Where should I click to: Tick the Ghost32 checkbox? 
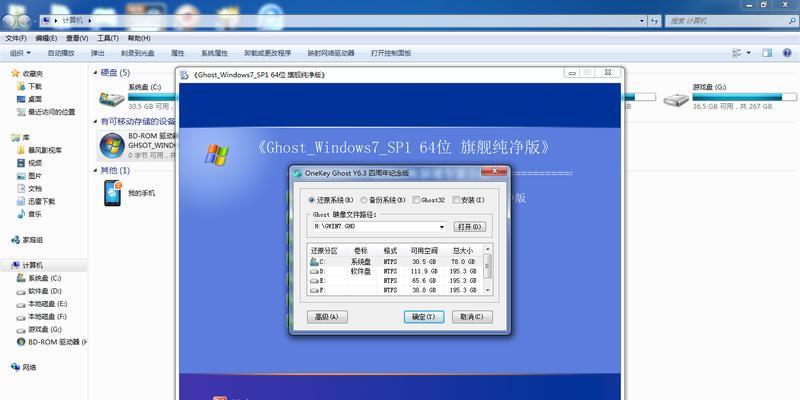416,200
